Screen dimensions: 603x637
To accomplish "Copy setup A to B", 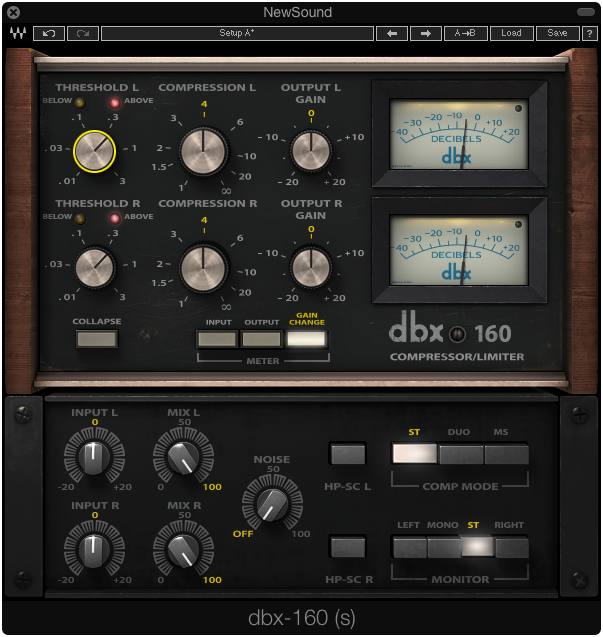I will (x=466, y=33).
